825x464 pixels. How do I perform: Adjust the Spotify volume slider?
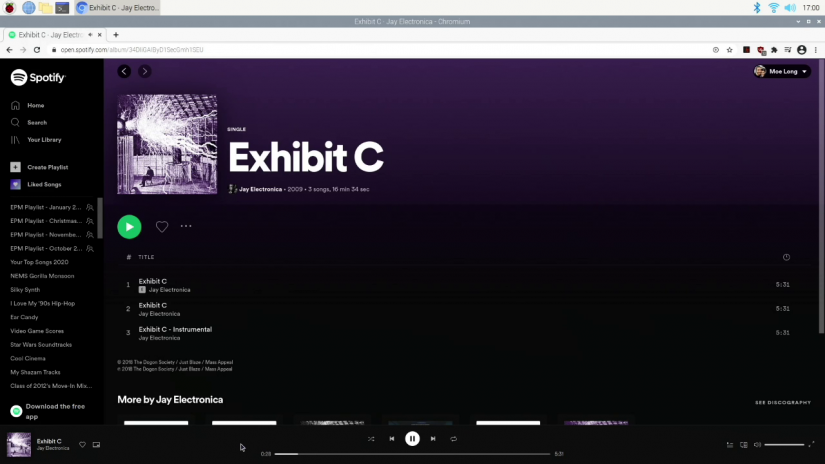tap(784, 445)
